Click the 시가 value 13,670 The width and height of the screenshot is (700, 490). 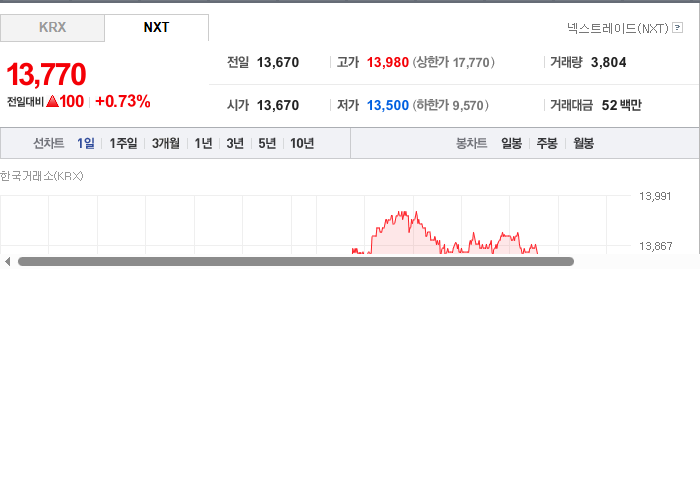tap(278, 105)
